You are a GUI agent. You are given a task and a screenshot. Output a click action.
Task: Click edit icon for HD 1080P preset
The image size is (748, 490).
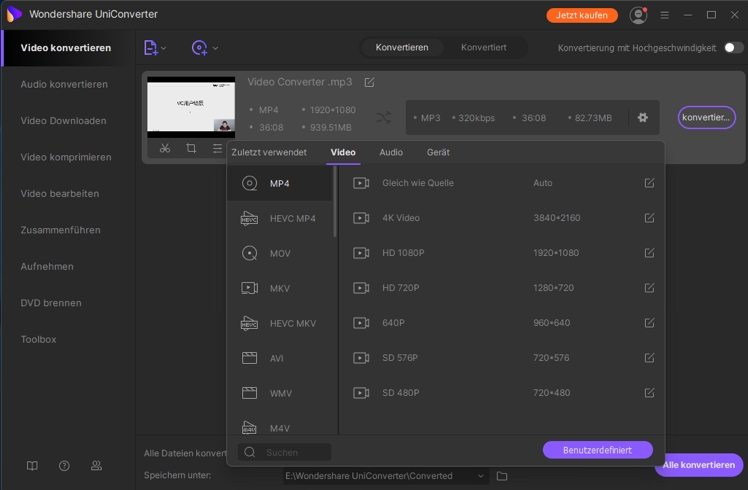coord(649,253)
